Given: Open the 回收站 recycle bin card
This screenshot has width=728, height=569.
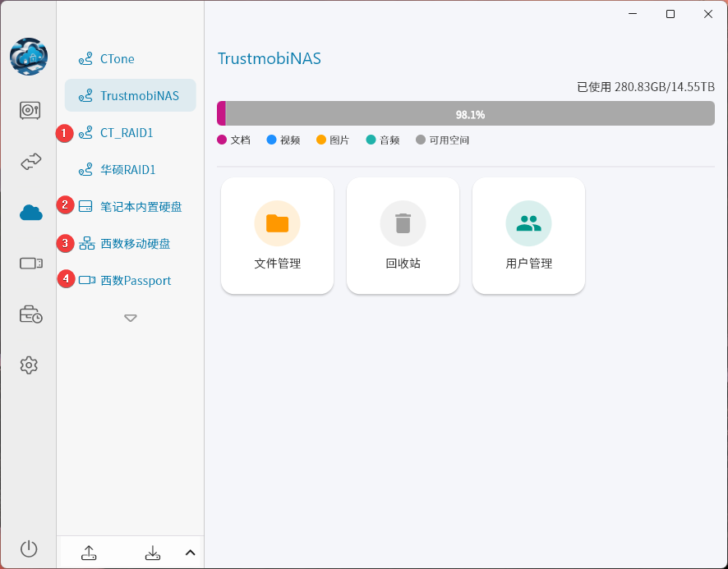Looking at the screenshot, I should pyautogui.click(x=403, y=236).
